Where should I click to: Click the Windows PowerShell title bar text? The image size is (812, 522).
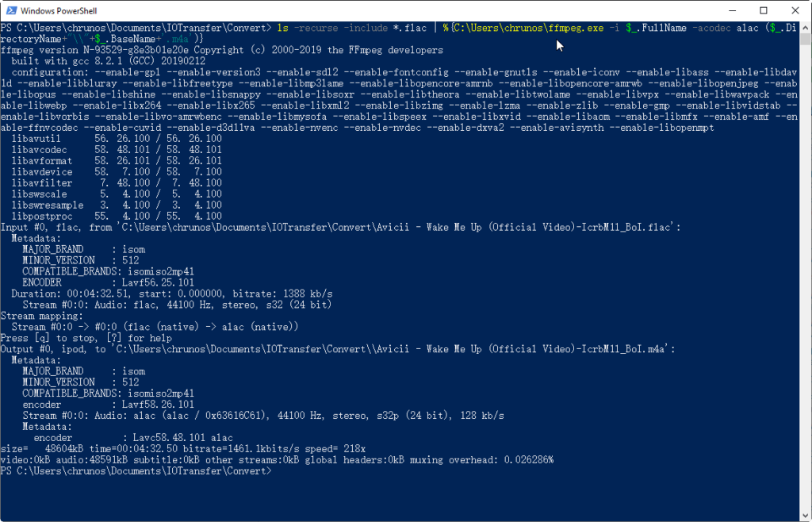59,11
